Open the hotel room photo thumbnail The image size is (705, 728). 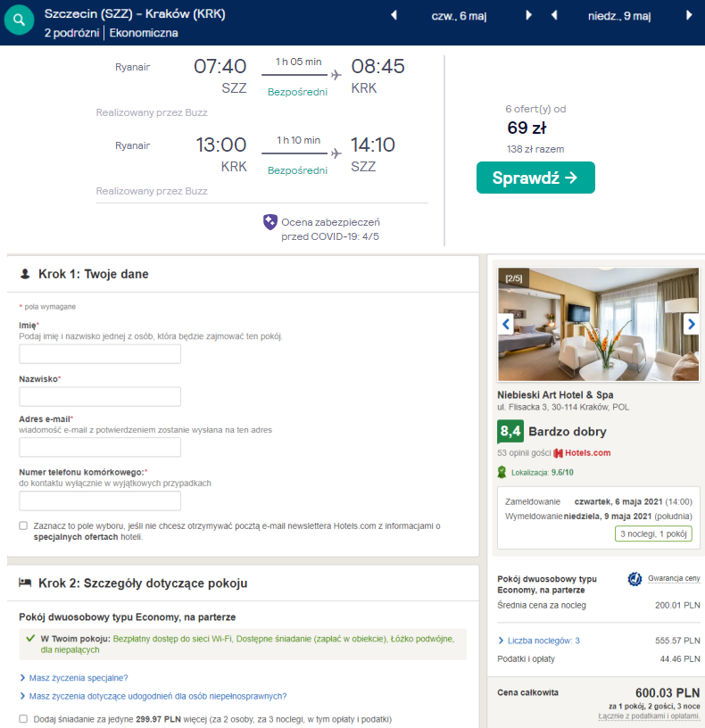pos(598,324)
